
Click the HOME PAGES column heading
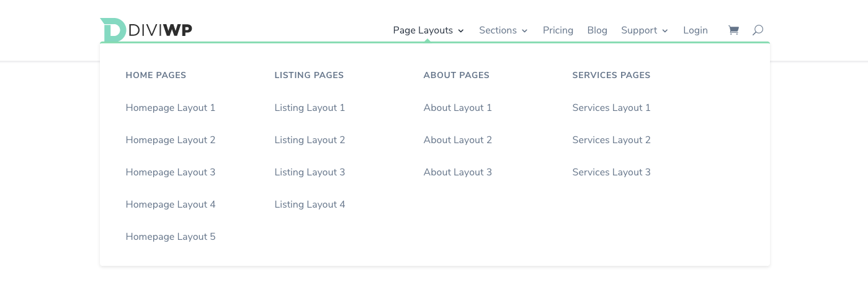[x=156, y=75]
